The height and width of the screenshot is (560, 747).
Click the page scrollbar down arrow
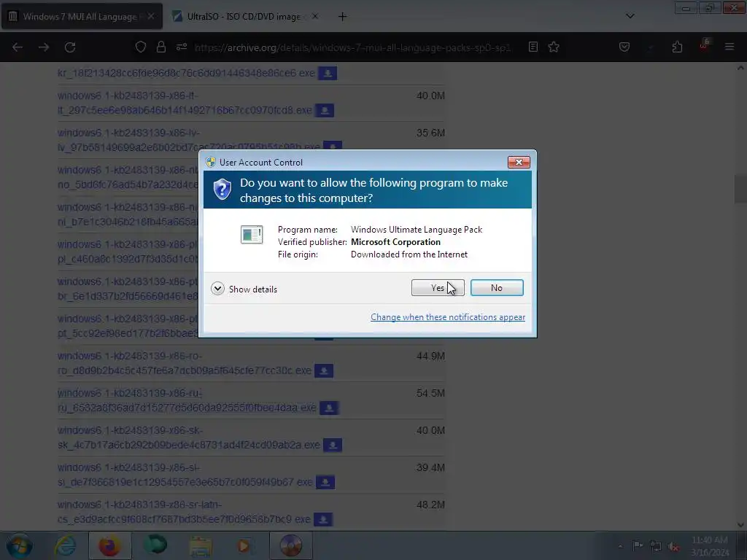tap(740, 525)
